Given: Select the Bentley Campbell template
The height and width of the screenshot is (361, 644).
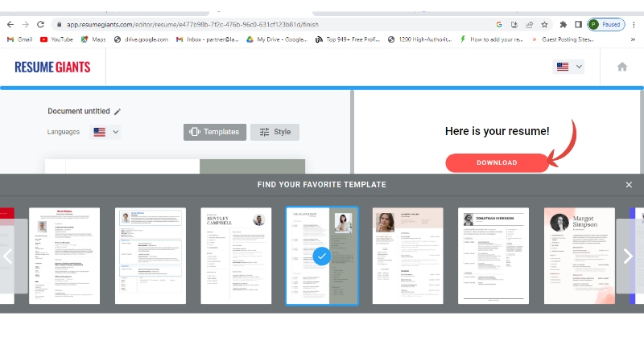Looking at the screenshot, I should pos(236,256).
